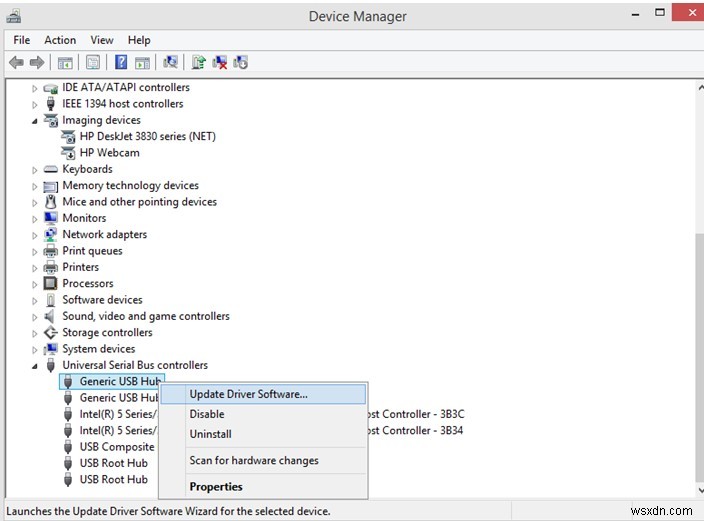Expand the Network adapters node arrow
704x521 pixels.
(x=35, y=235)
